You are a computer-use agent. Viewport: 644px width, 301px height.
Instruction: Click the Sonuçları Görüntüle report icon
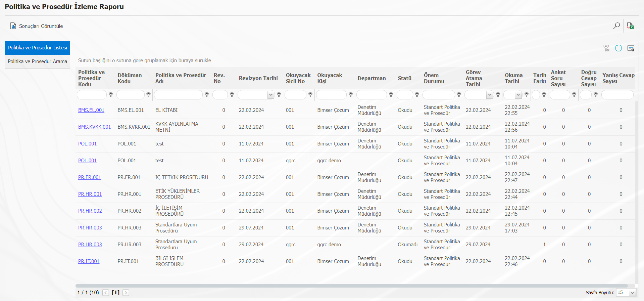click(x=13, y=26)
